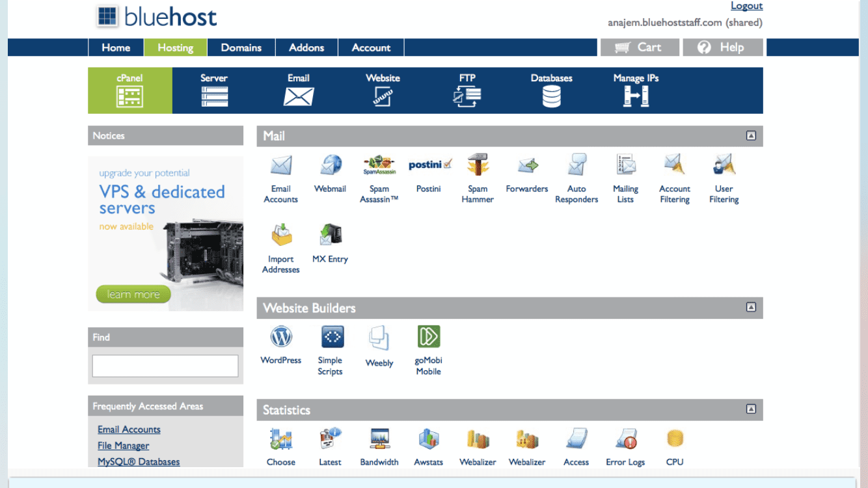Switch to the Manage IPs tab

636,90
